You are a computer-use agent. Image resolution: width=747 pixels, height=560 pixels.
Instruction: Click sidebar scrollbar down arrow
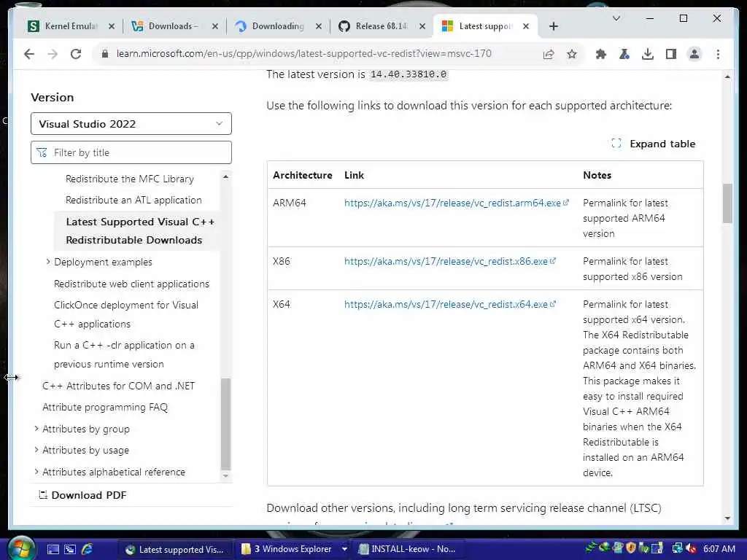[226, 475]
